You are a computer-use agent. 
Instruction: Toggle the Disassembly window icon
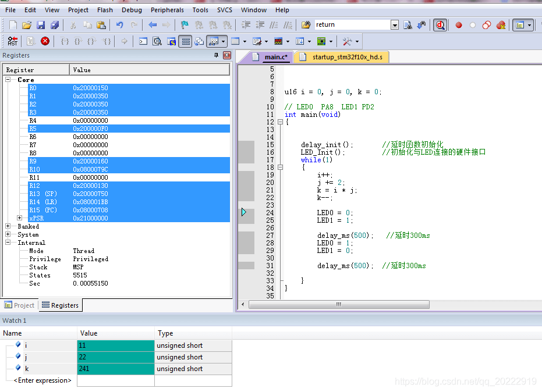(x=157, y=41)
